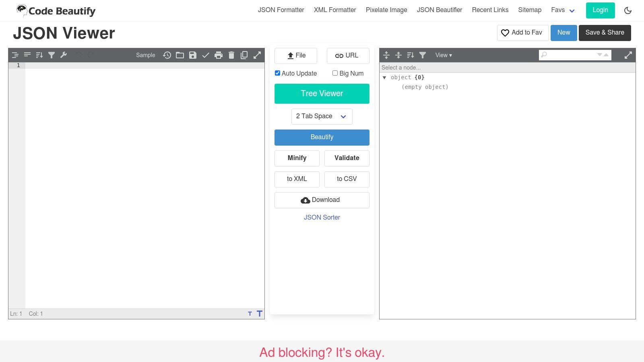Click the filter icon in editor toolbar
The height and width of the screenshot is (362, 644).
click(x=52, y=55)
